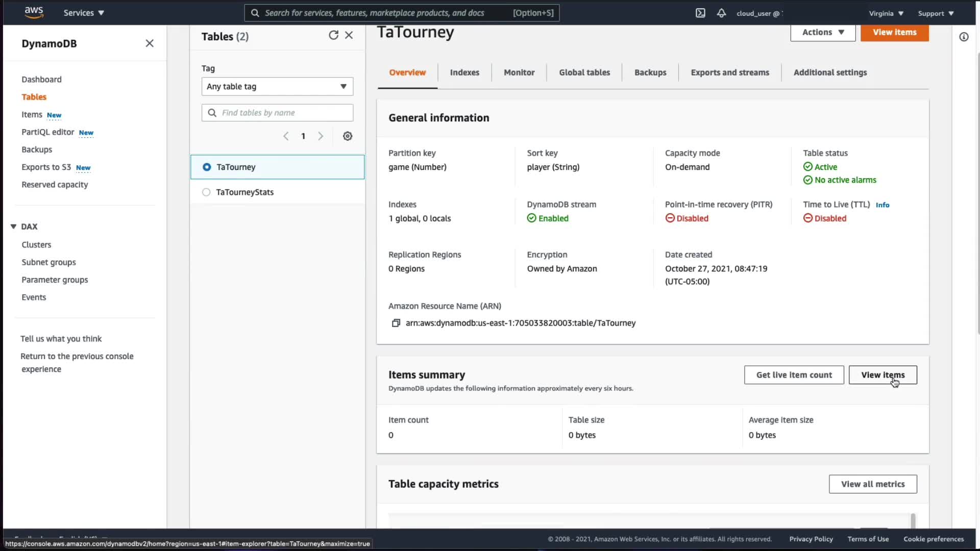
Task: Click the refresh tables icon
Action: tap(333, 35)
